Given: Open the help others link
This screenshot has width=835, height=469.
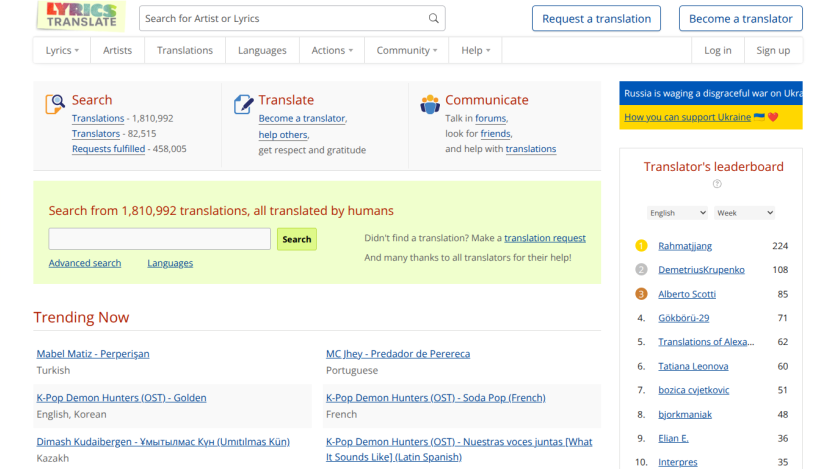Looking at the screenshot, I should coord(283,135).
